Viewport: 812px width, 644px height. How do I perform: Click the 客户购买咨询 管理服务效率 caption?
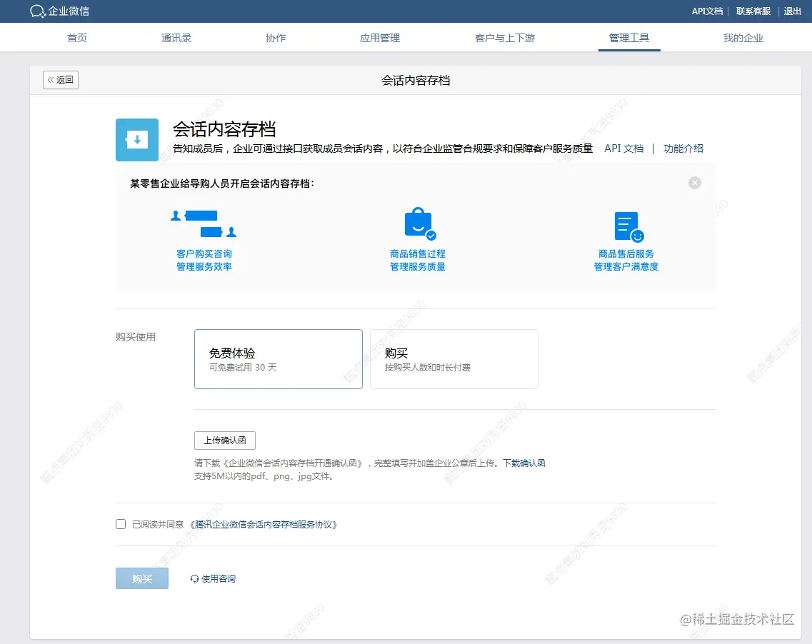tap(204, 260)
